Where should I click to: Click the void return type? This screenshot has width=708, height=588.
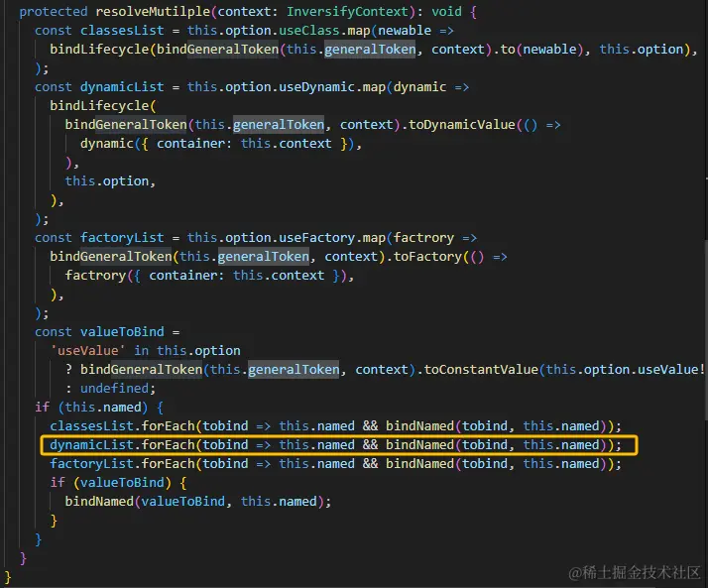pos(446,11)
